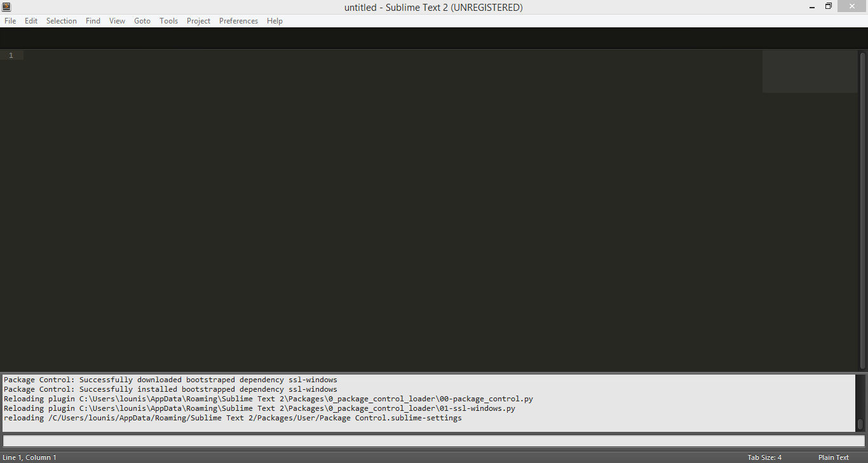Click the Sublime Text app icon in title bar
The height and width of the screenshot is (463, 868).
point(7,6)
